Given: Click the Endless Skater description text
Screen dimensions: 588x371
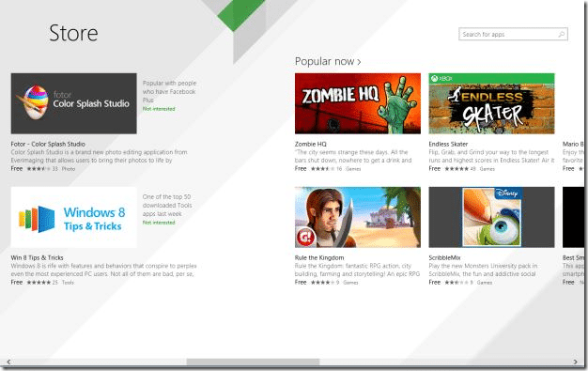Looking at the screenshot, I should (491, 157).
